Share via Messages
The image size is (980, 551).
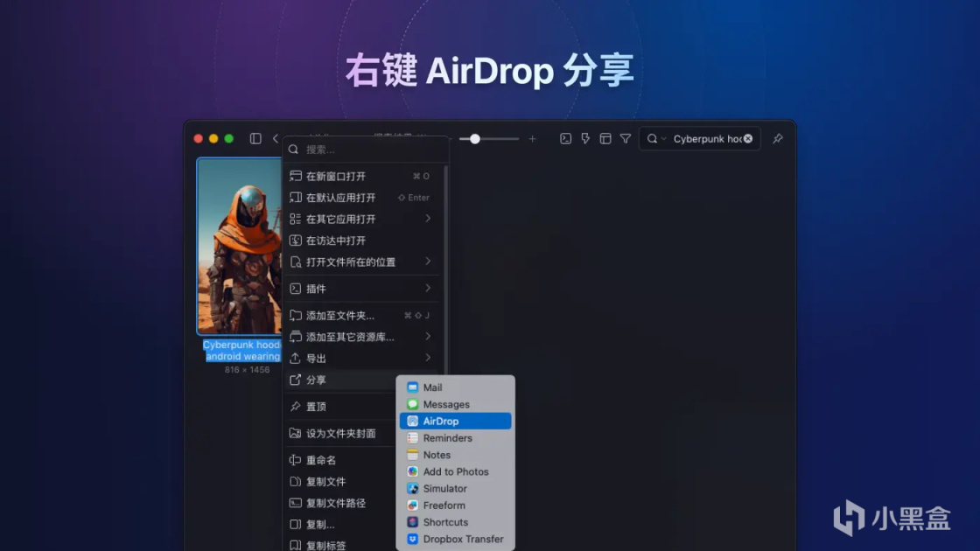coord(455,404)
